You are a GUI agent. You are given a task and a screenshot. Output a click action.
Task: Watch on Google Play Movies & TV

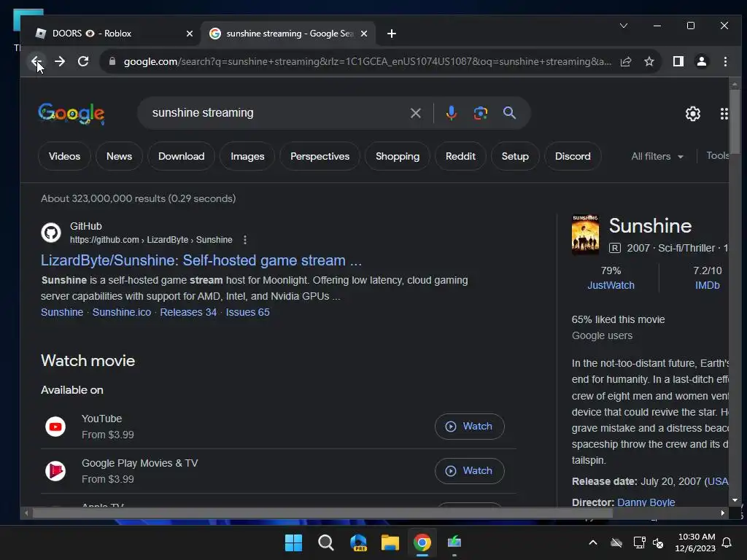pos(469,470)
